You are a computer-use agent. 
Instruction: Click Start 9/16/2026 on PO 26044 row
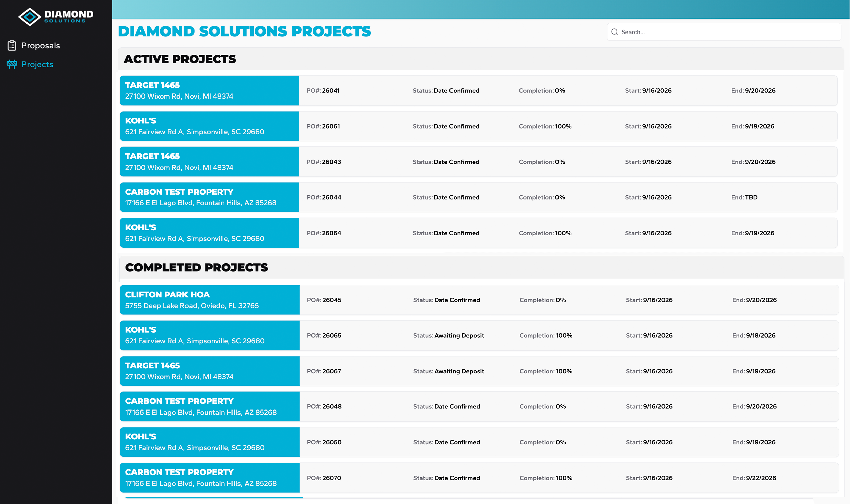pyautogui.click(x=648, y=197)
